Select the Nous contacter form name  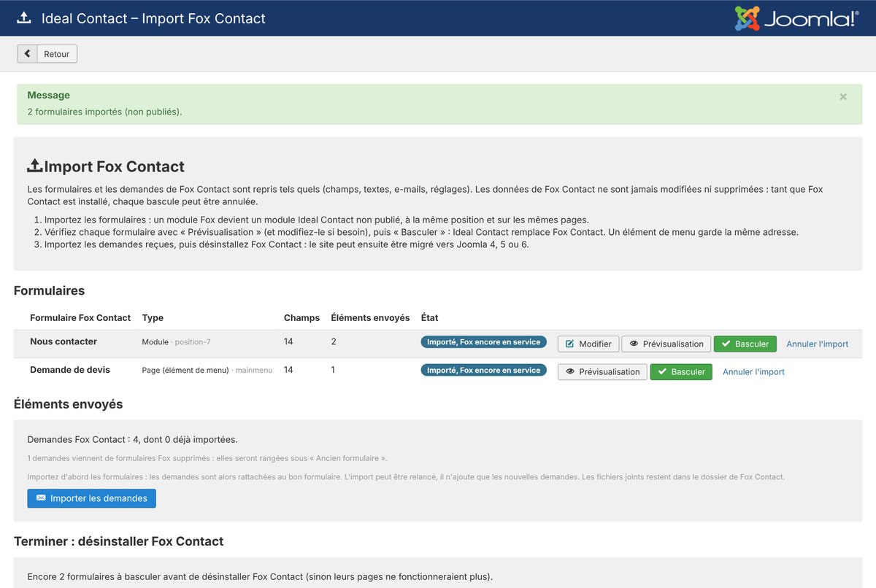coord(64,341)
